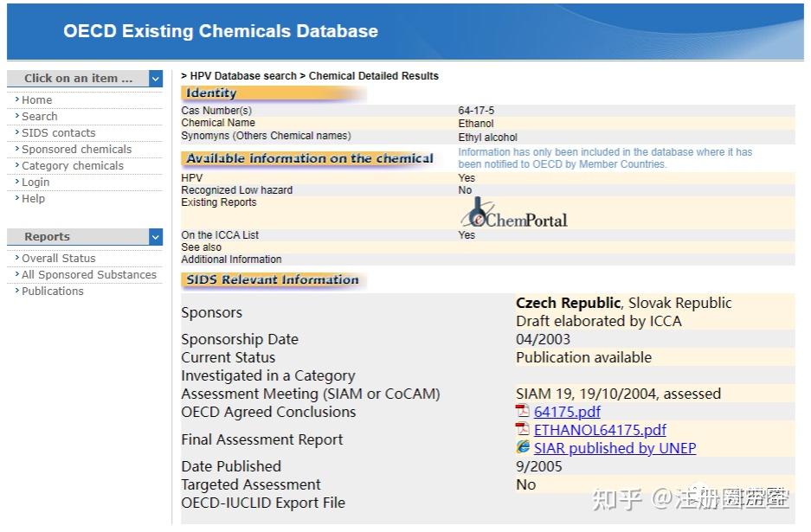
Task: Click the PDF icon beside 64175.pdf
Action: click(523, 411)
